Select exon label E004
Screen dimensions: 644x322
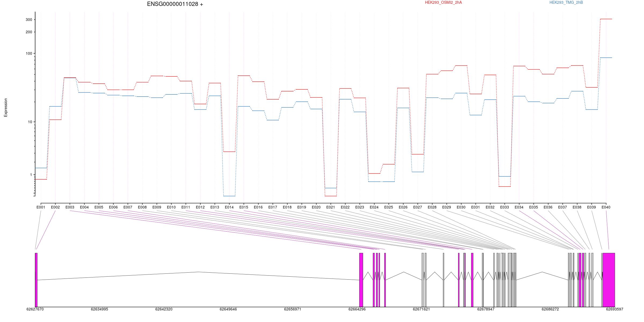[x=84, y=207]
